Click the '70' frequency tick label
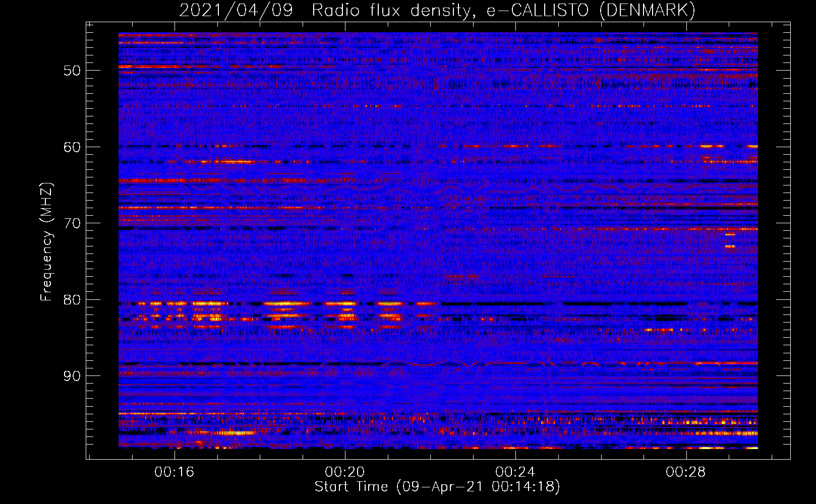This screenshot has width=816, height=504. coord(72,223)
